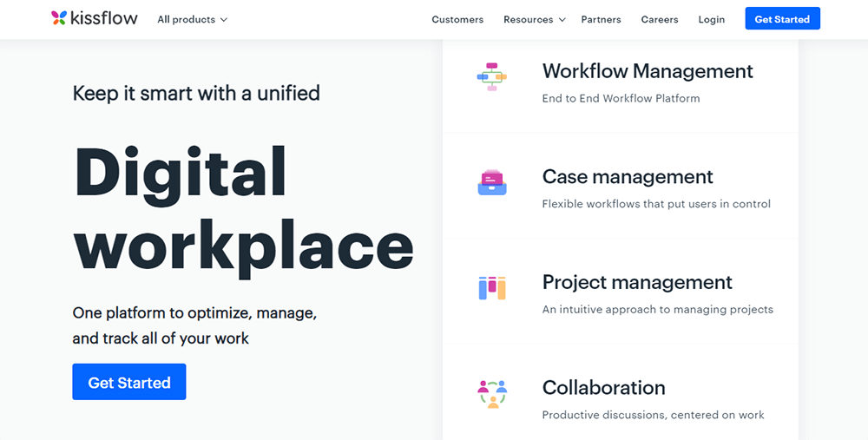Choose the Collaboration people icon

(x=492, y=393)
